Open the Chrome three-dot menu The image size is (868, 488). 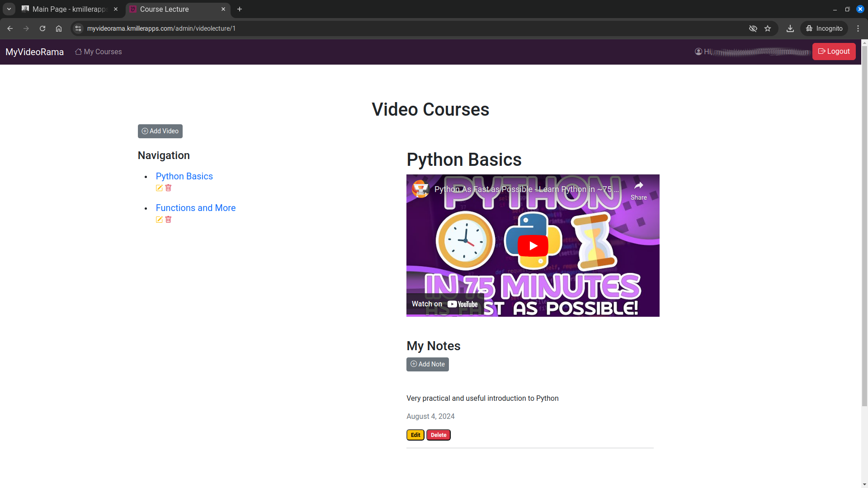tap(858, 28)
